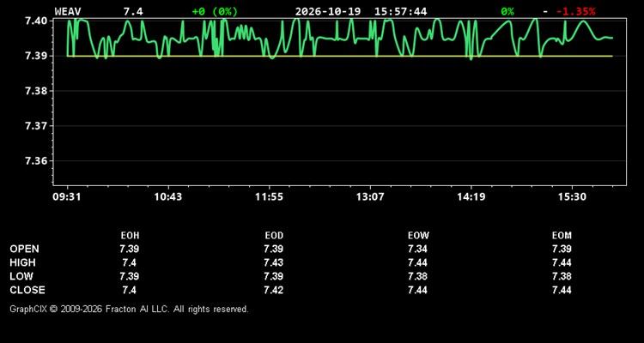
Task: Click the 11:55 time axis label
Action: point(269,197)
